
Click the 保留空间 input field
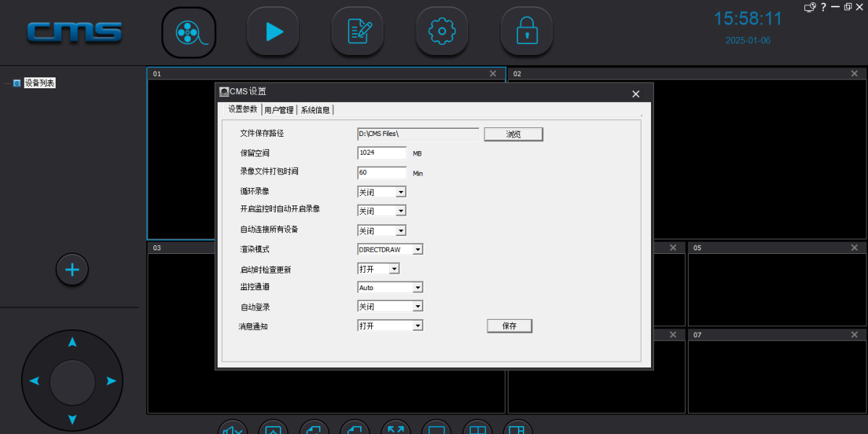coord(382,153)
